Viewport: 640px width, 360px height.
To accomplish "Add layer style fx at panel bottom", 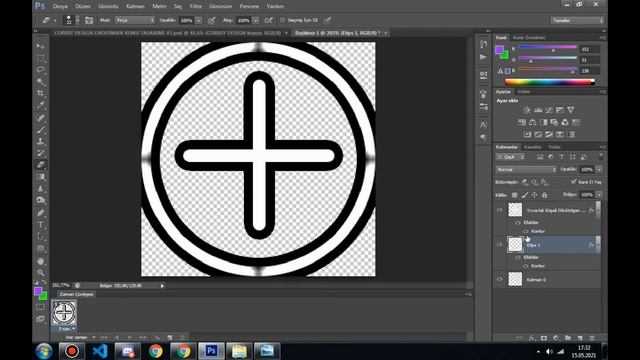I will (x=531, y=338).
